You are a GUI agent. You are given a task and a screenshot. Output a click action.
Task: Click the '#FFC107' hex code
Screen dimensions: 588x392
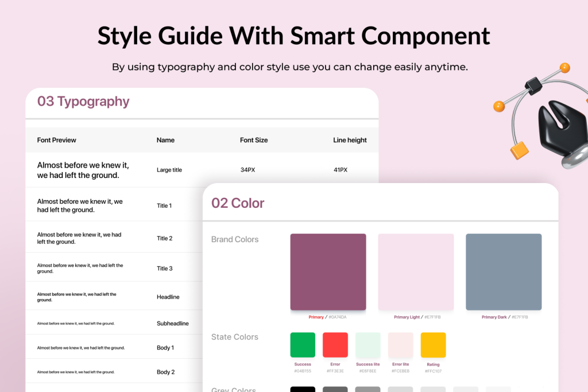tap(433, 371)
